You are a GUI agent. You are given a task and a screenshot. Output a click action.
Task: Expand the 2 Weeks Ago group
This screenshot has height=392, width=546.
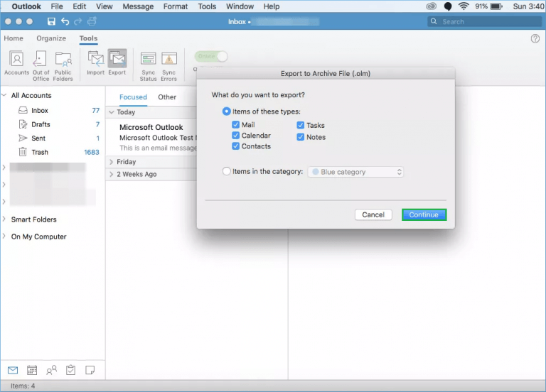112,174
